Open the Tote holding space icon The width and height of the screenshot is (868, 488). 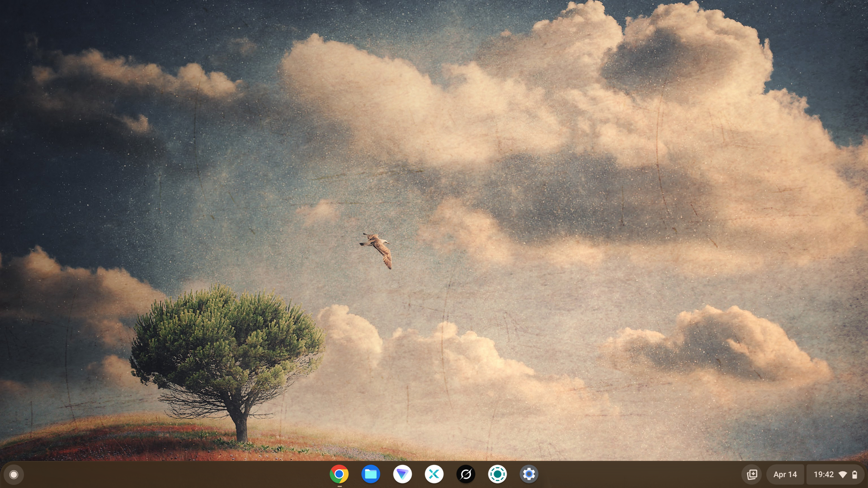(752, 474)
